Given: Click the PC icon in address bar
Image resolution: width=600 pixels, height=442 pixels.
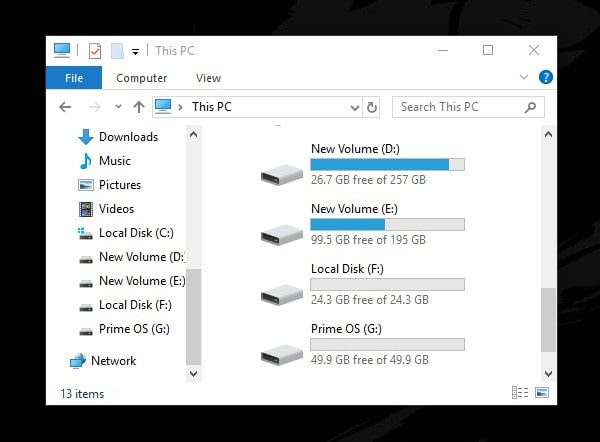Looking at the screenshot, I should point(163,106).
